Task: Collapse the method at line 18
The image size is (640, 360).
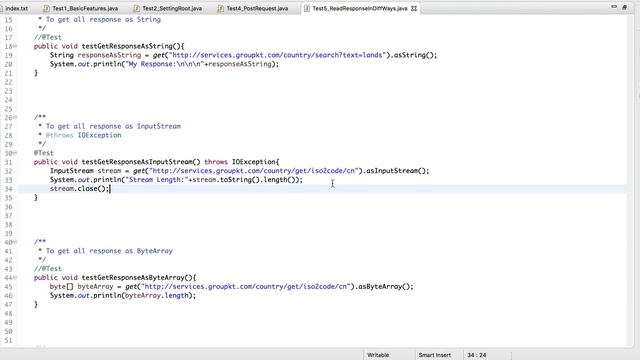Action: pyautogui.click(x=15, y=46)
